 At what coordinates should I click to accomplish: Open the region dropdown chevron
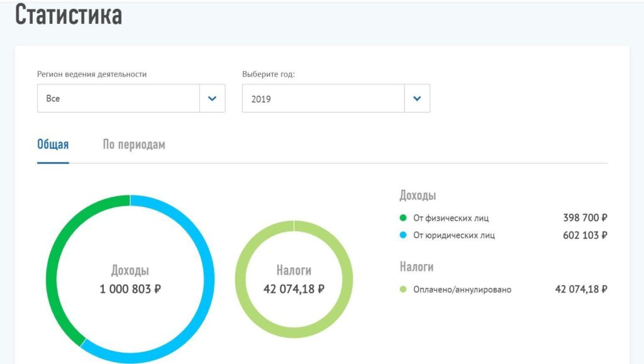tap(213, 99)
